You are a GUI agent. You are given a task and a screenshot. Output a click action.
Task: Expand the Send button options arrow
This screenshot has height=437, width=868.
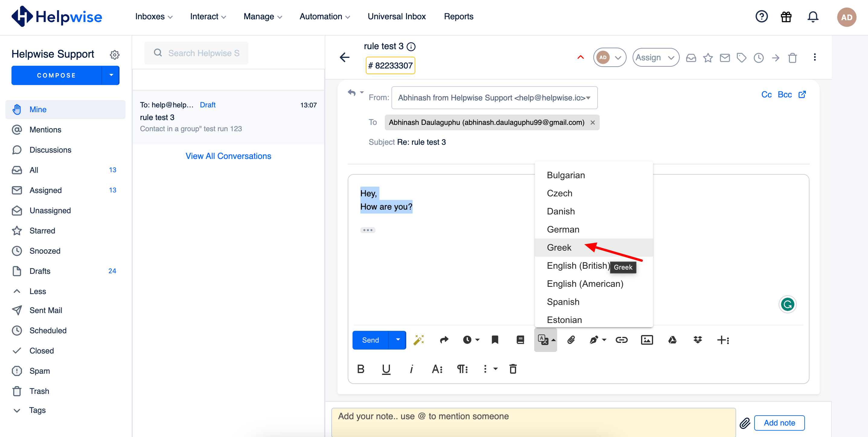[397, 340]
